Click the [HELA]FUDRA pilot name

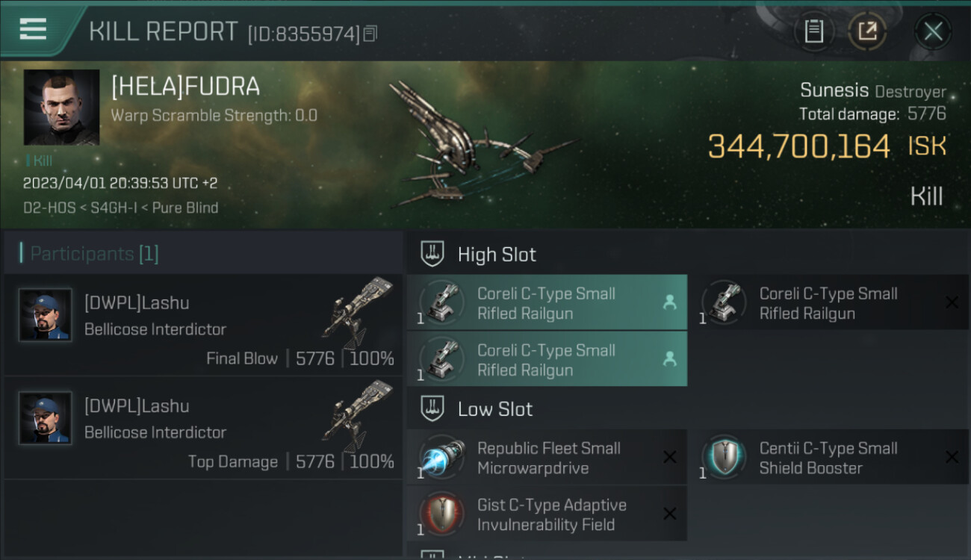pyautogui.click(x=185, y=87)
